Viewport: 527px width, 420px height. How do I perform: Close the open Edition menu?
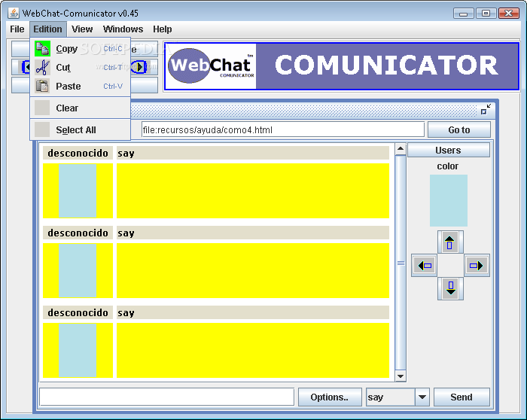click(47, 29)
